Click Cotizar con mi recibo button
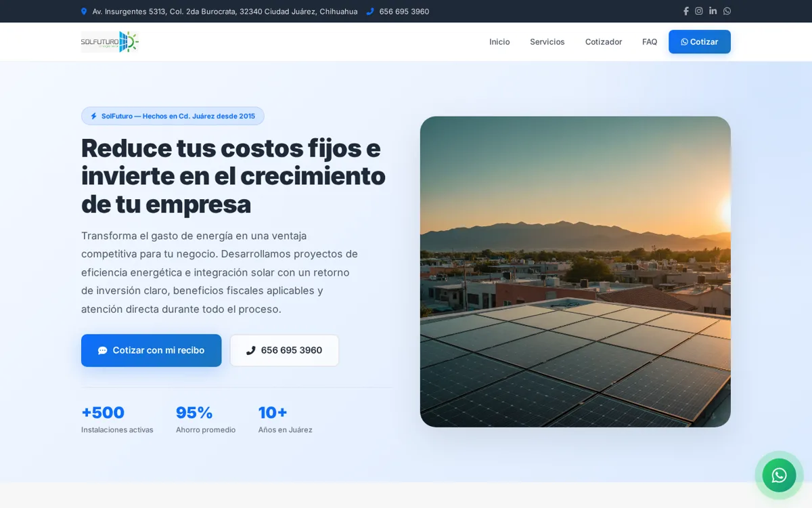Image resolution: width=812 pixels, height=508 pixels. click(152, 350)
